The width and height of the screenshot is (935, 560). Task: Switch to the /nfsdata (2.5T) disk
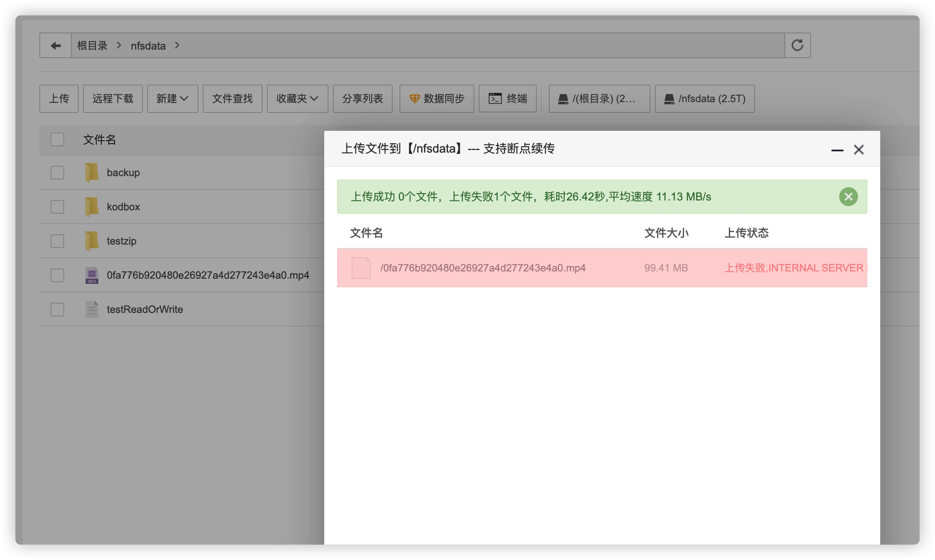coord(704,99)
